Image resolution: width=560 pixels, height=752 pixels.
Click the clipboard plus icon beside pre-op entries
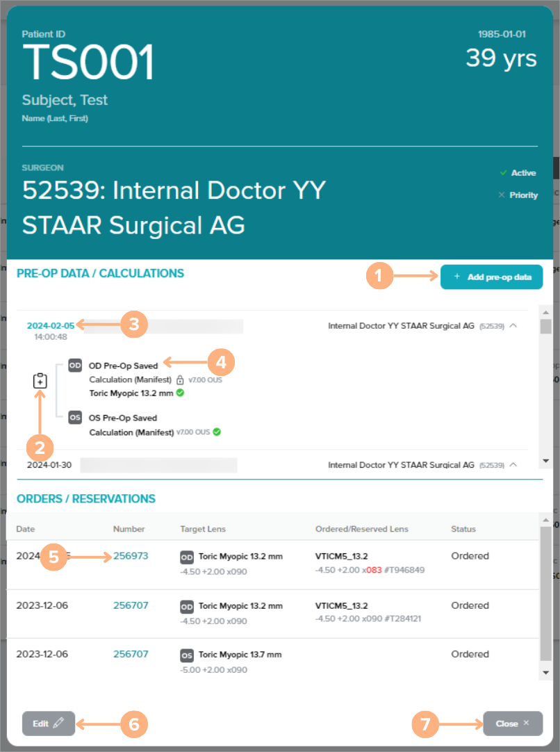[x=40, y=380]
